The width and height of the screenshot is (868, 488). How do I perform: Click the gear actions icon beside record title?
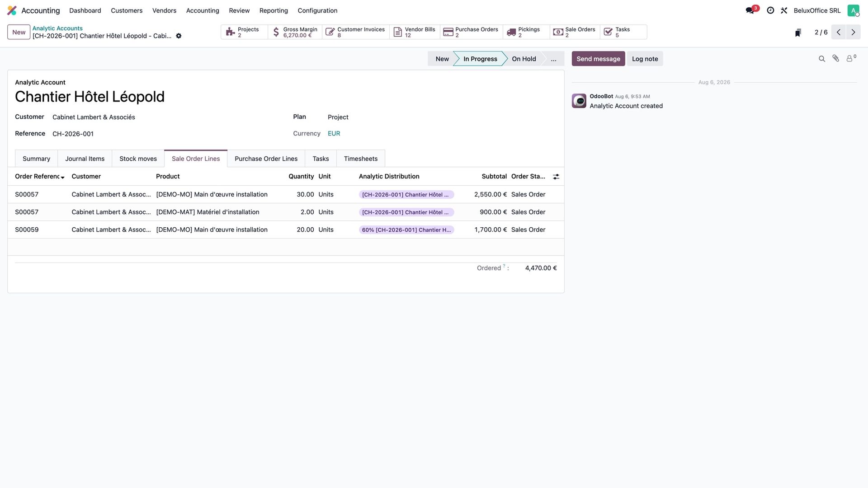[x=179, y=36]
